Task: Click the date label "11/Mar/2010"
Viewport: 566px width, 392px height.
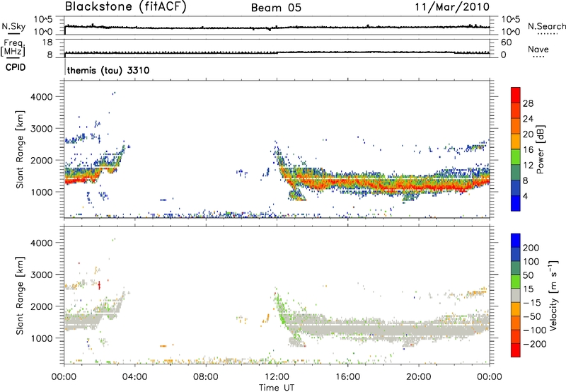Action: pos(452,6)
